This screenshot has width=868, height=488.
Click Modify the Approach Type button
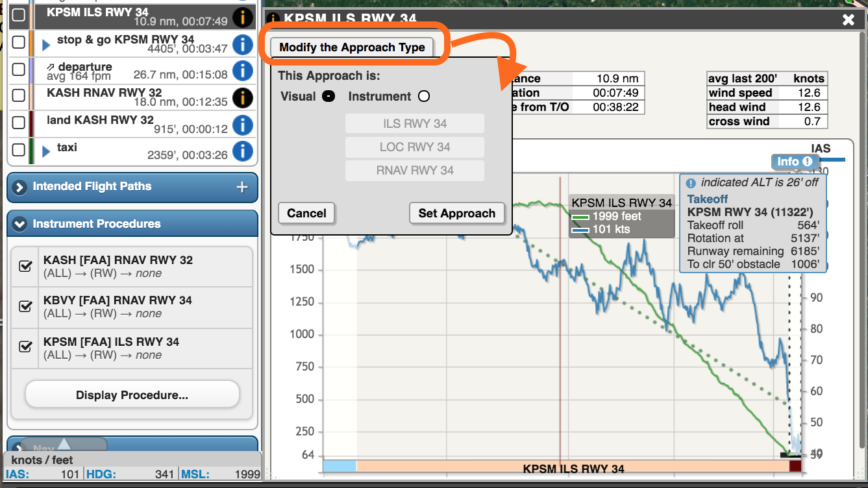(x=352, y=47)
